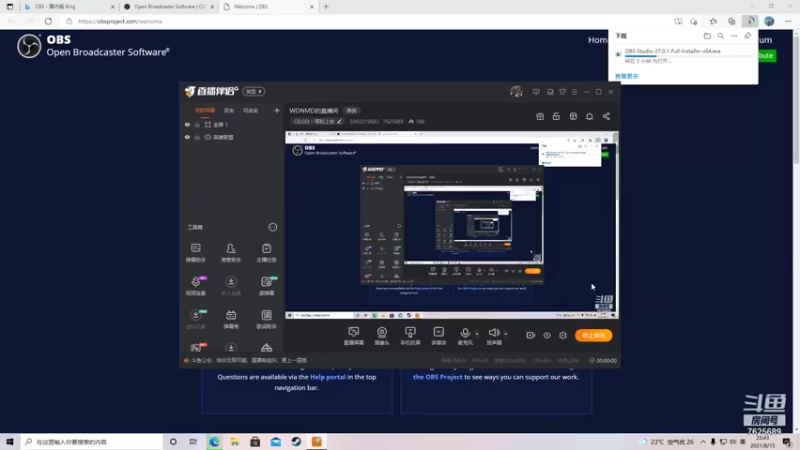The width and height of the screenshot is (800, 450).
Task: Switch to the Open Broadcaster Software browser tab
Action: coord(169,7)
